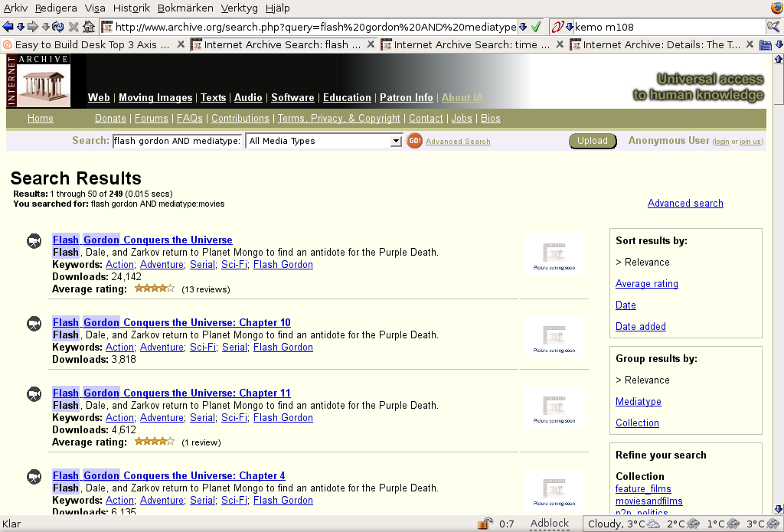
Task: Close the Internet Archive: Details tab
Action: point(750,44)
